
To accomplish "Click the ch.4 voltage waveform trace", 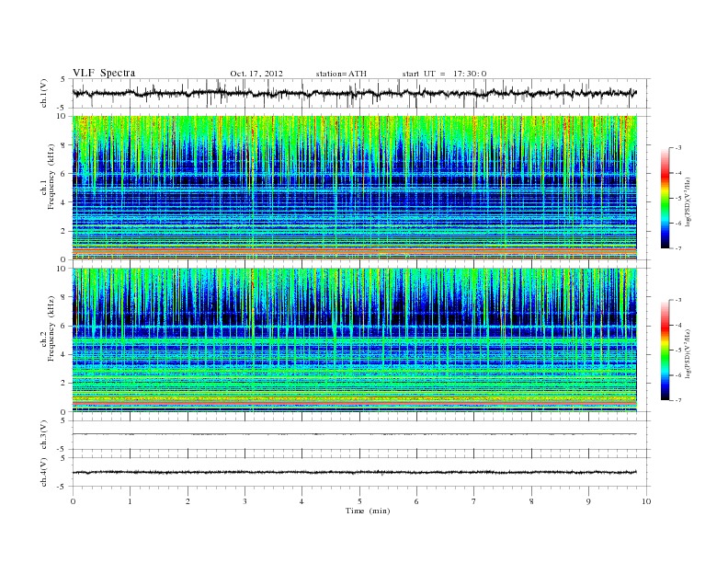I will [x=354, y=473].
